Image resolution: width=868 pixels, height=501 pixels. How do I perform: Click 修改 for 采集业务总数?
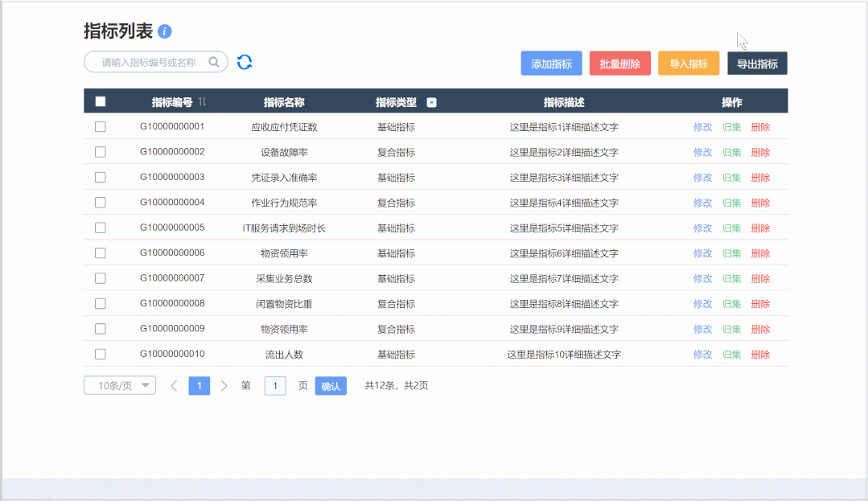tap(702, 279)
